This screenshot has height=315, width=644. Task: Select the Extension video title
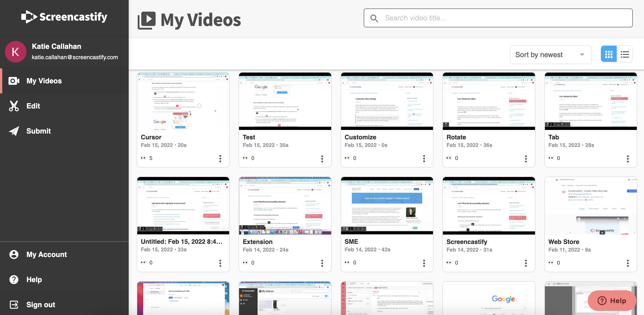click(257, 242)
